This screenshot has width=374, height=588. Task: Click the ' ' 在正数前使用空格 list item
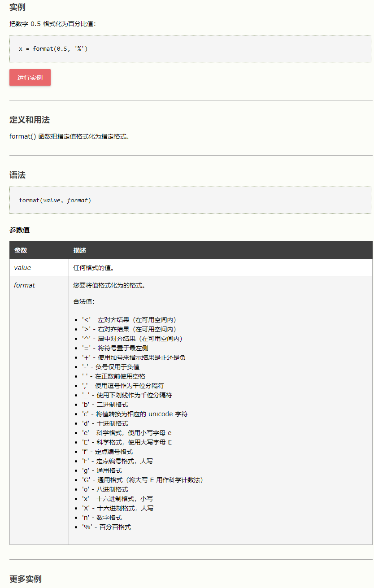[113, 376]
